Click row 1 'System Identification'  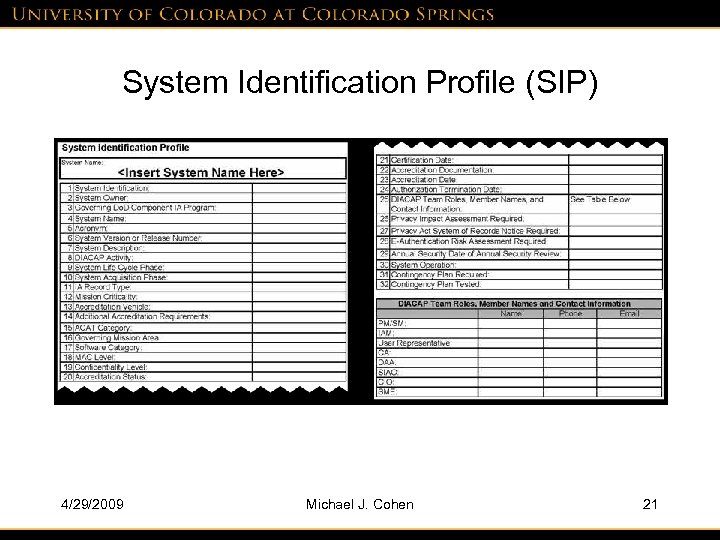point(203,188)
